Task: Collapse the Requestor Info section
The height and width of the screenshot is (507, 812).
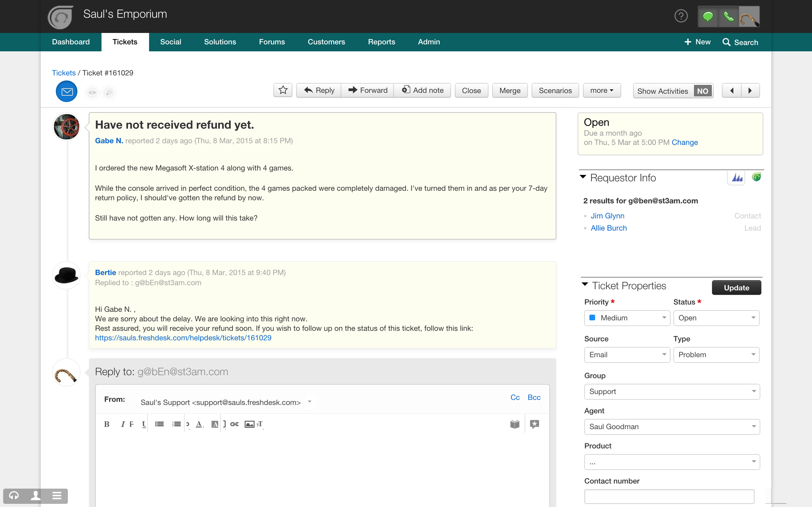Action: 583,177
